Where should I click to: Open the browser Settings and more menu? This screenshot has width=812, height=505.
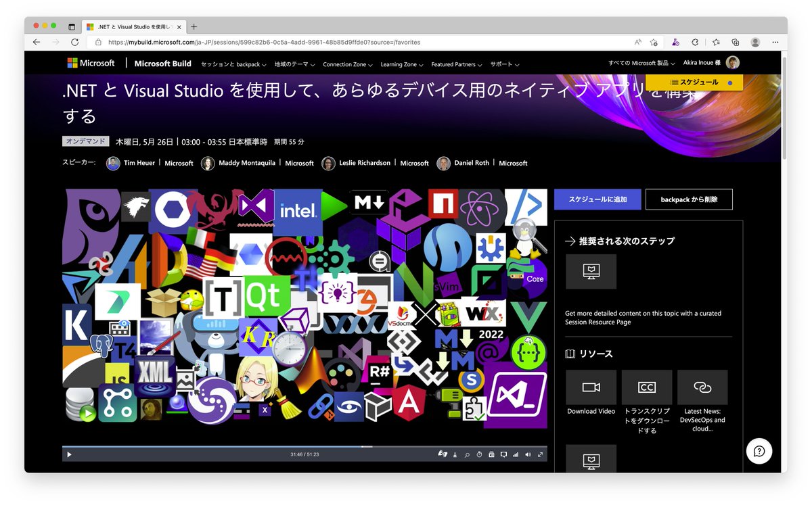click(775, 42)
